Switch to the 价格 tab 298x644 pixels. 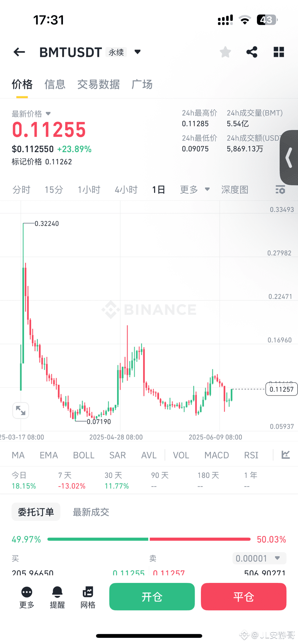pos(22,84)
